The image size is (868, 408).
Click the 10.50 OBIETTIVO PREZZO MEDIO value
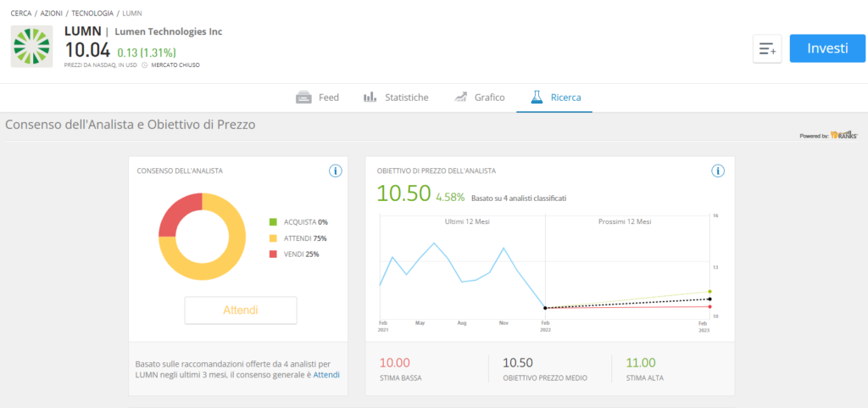point(518,363)
